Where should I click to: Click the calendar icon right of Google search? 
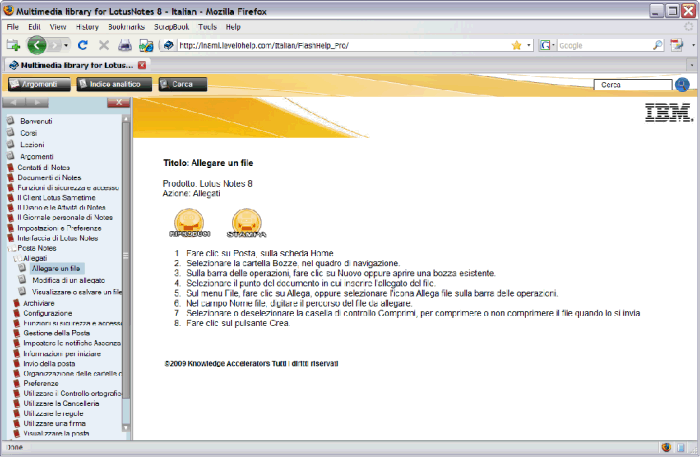pos(677,45)
